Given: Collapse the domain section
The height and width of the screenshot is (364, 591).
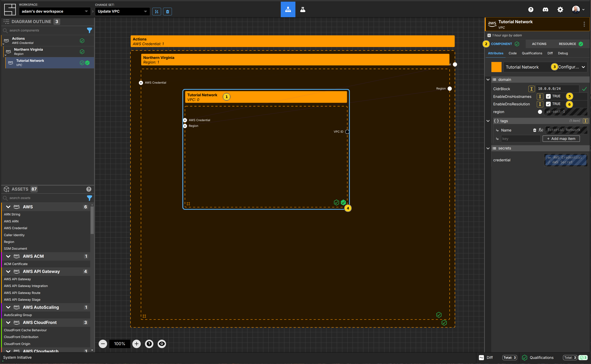Looking at the screenshot, I should click(x=488, y=80).
